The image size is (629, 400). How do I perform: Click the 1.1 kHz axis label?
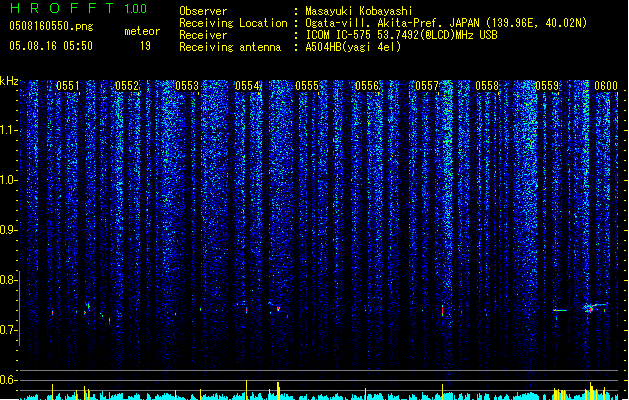pyautogui.click(x=8, y=130)
